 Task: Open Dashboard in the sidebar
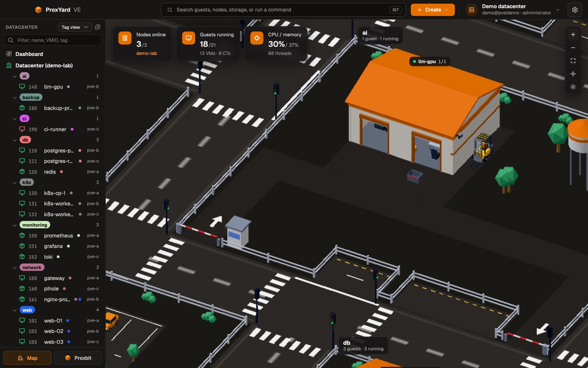point(53,54)
